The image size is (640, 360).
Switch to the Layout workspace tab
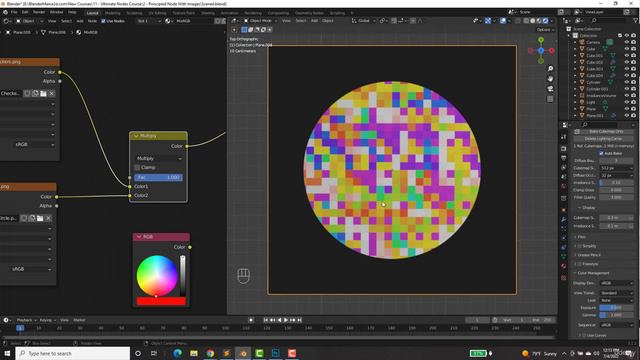(93, 13)
